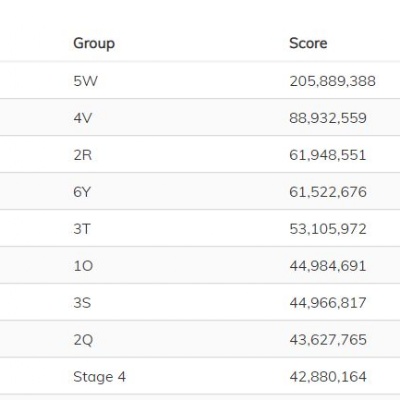Click the Stage 4 group entry
Viewport: 400px width, 400px height.
[99, 377]
